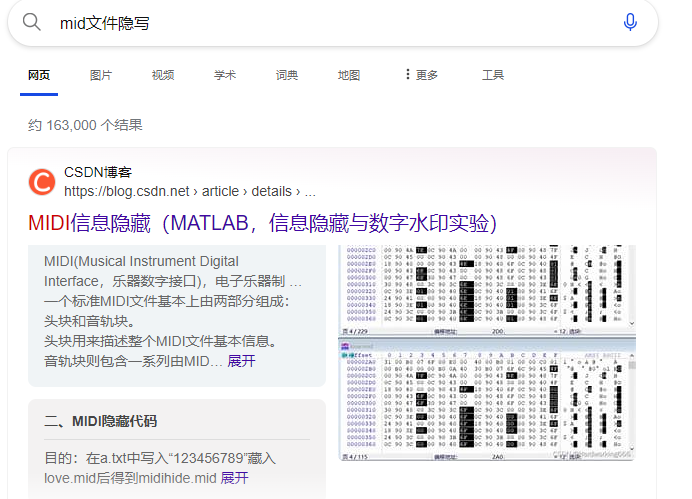Expand the MIDI隐藏代码 section with 展开
This screenshot has height=499, width=692.
click(234, 478)
